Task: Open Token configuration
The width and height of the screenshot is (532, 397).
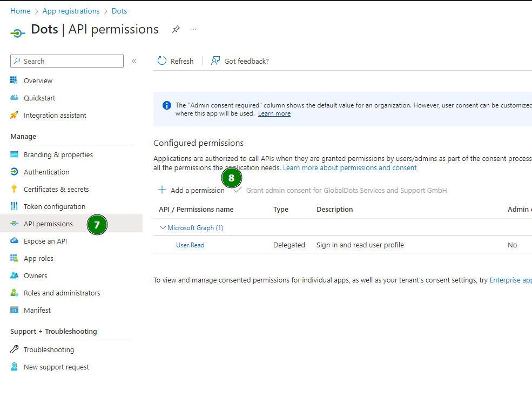Action: [55, 207]
